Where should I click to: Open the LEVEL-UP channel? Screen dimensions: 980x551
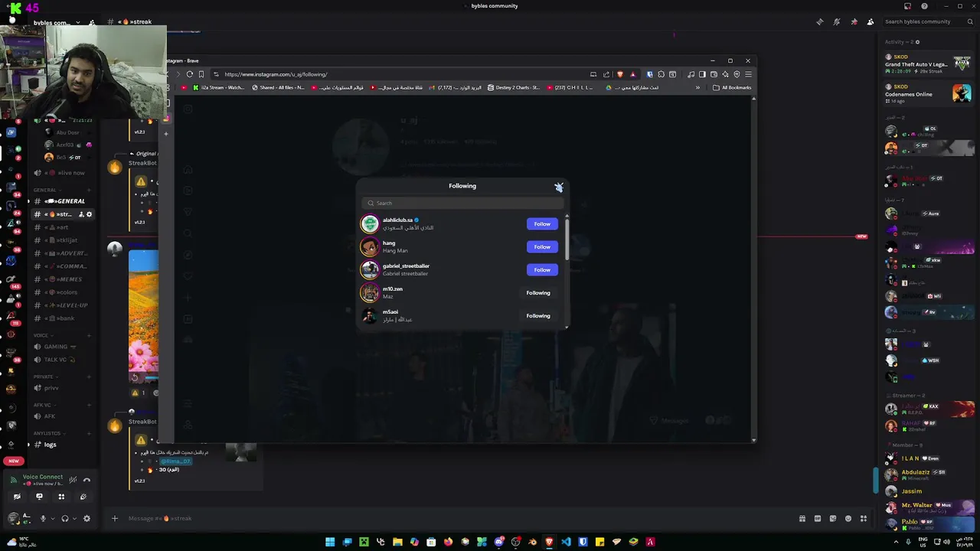coord(63,305)
